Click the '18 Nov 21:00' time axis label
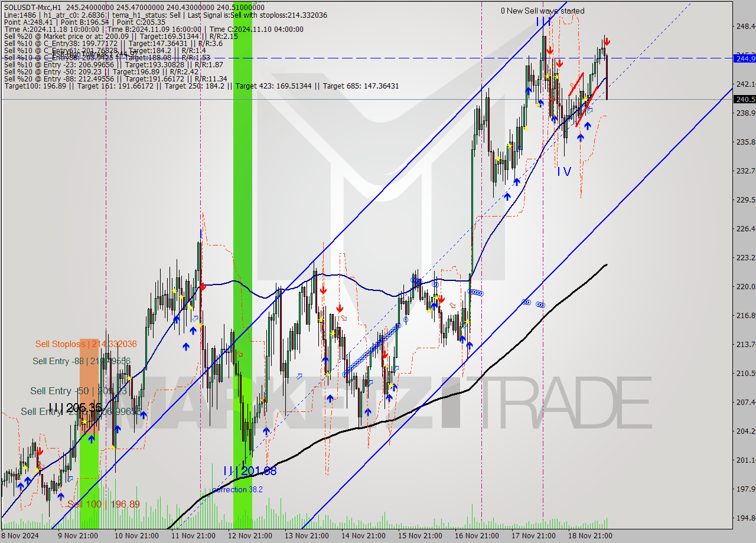Viewport: 756px width, 543px height. 590,536
